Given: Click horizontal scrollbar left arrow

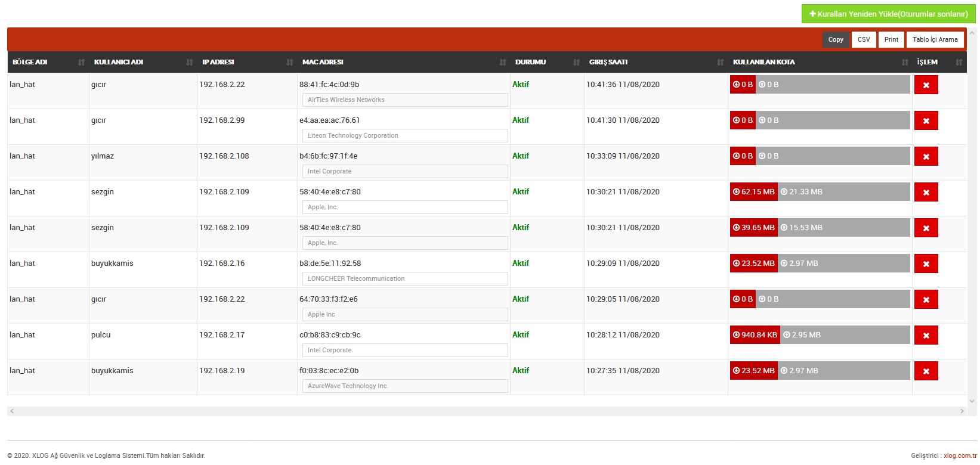Looking at the screenshot, I should [12, 411].
